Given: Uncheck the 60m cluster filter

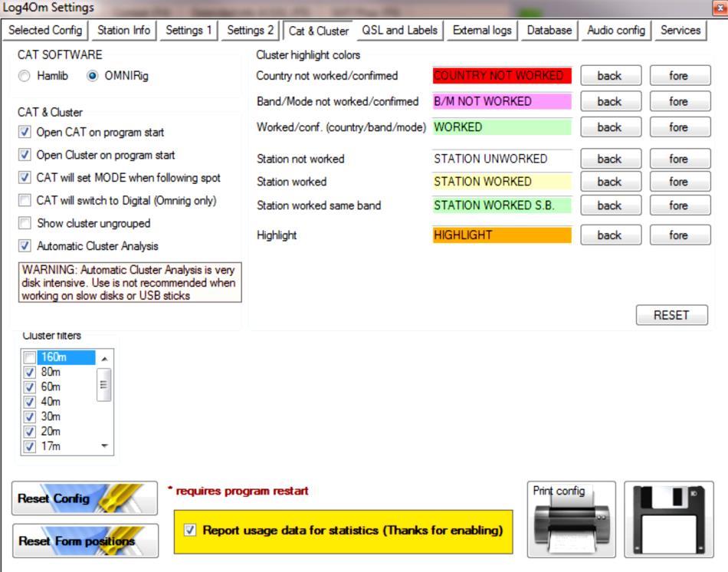Looking at the screenshot, I should coord(30,387).
